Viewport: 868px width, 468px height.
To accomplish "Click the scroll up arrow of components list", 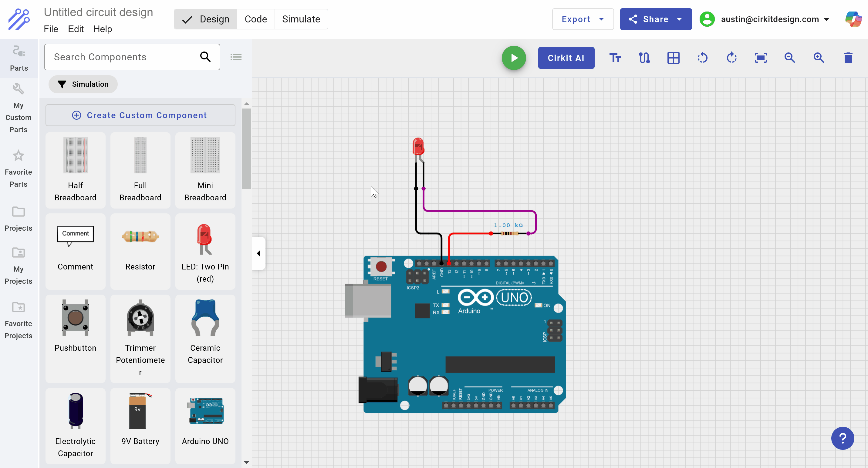I will point(246,104).
